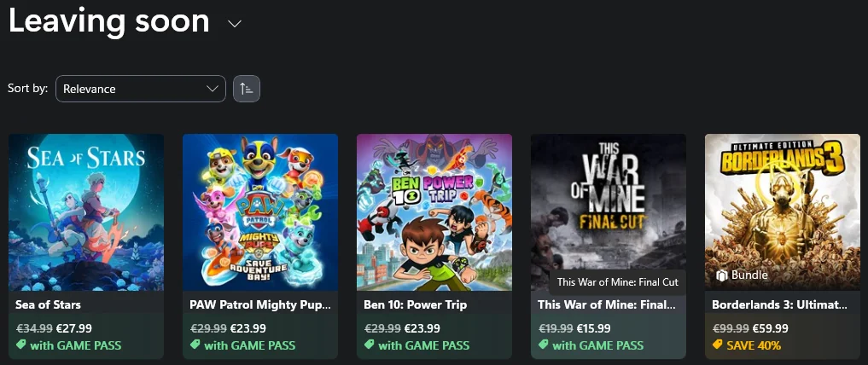The height and width of the screenshot is (365, 868).
Task: Click the SAVE 40% tag icon
Action: pyautogui.click(x=718, y=345)
